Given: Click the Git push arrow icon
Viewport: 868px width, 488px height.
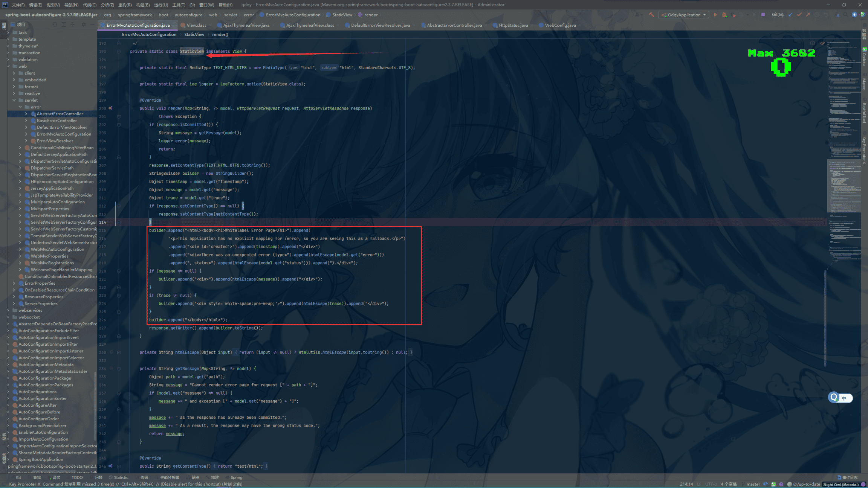Looking at the screenshot, I should tap(808, 15).
